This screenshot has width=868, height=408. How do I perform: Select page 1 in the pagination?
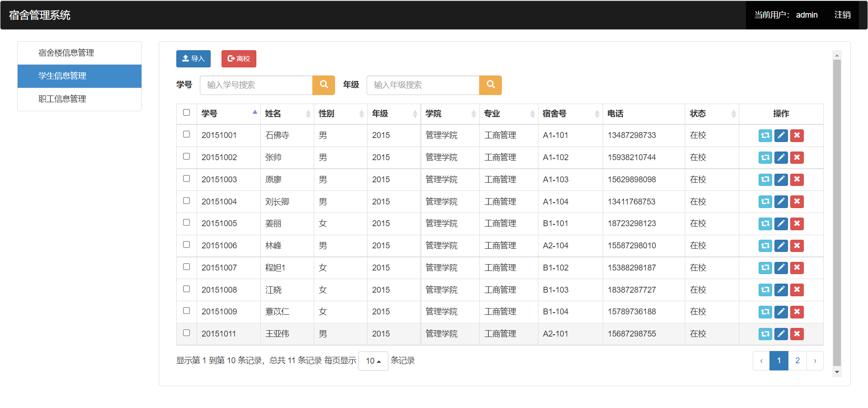[779, 361]
